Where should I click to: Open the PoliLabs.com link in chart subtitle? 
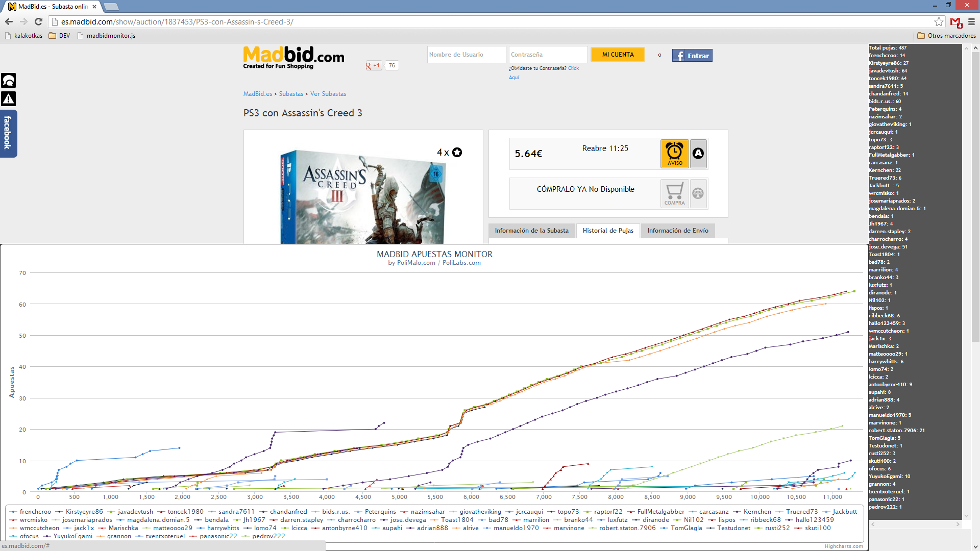[461, 263]
